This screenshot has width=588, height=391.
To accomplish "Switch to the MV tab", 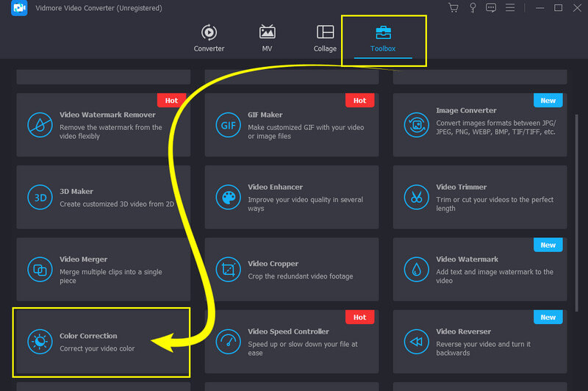I will 268,38.
